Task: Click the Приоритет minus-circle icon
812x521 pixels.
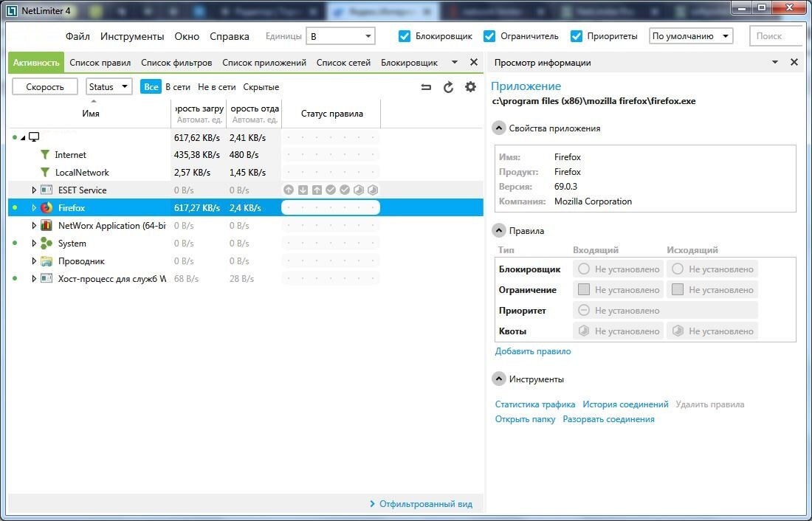Action: click(584, 310)
